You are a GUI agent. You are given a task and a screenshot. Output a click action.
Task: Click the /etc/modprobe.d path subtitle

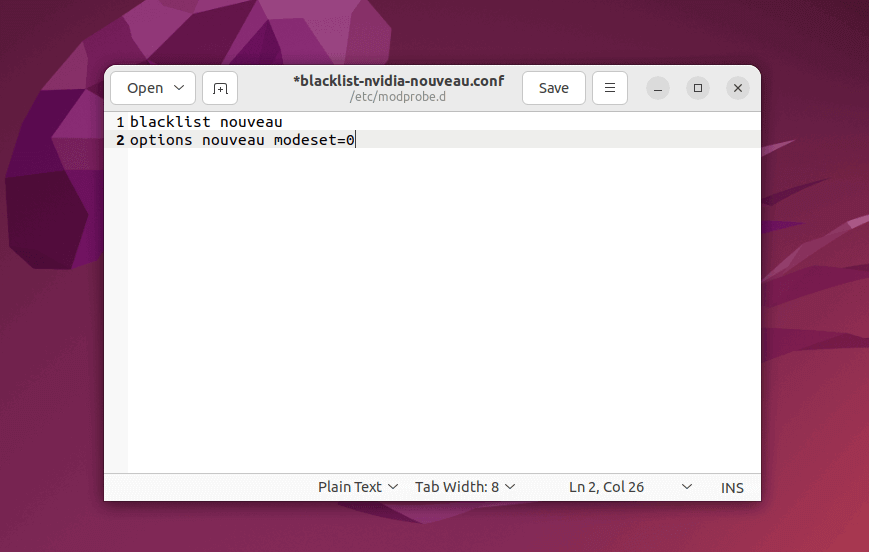coord(397,96)
